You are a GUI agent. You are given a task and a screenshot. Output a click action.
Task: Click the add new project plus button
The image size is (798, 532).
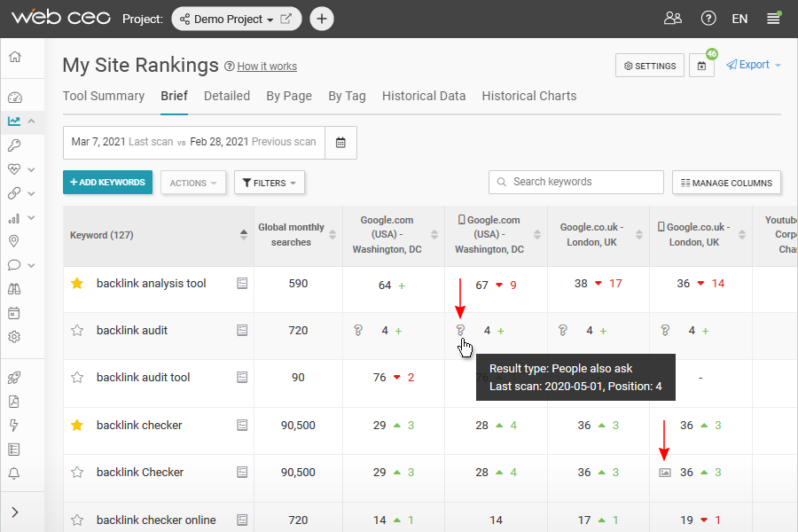[x=322, y=19]
